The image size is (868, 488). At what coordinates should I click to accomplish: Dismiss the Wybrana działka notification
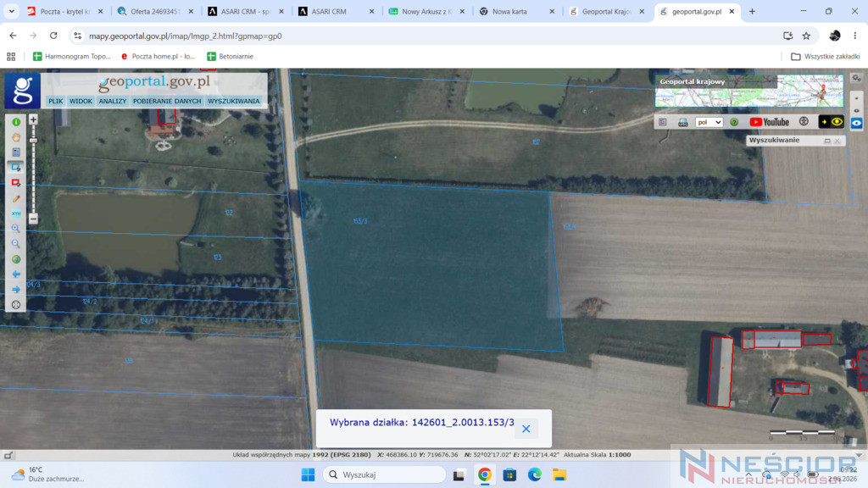coord(526,429)
